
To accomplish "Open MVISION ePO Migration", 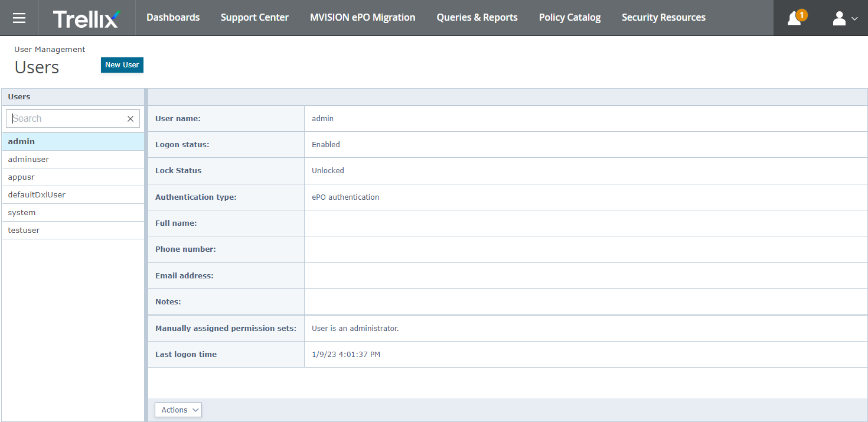I will (x=363, y=18).
